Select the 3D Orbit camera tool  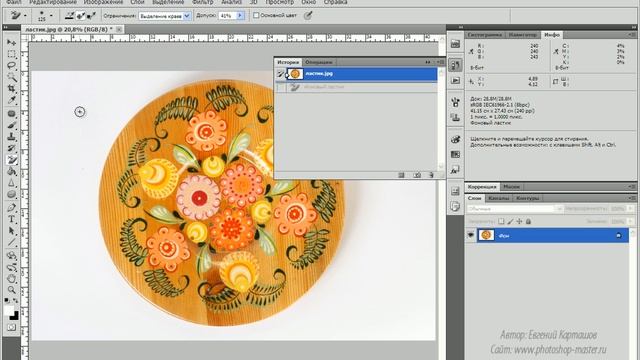pyautogui.click(x=11, y=267)
